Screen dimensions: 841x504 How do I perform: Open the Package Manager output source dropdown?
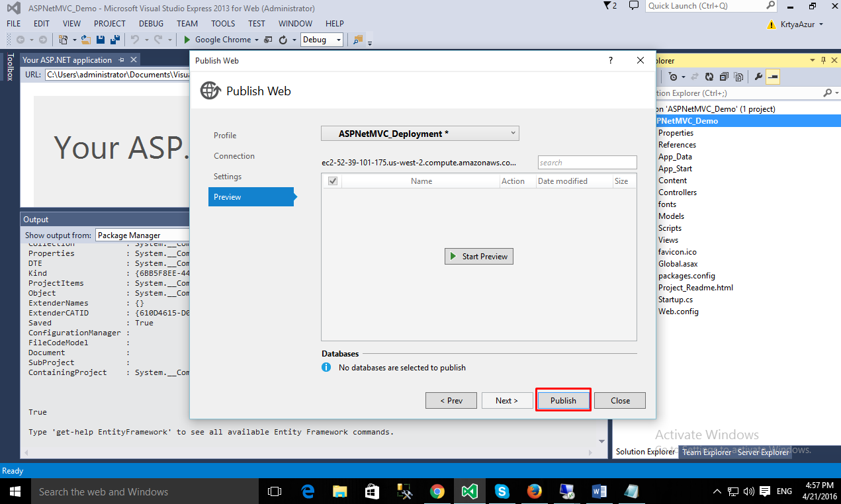pos(143,235)
